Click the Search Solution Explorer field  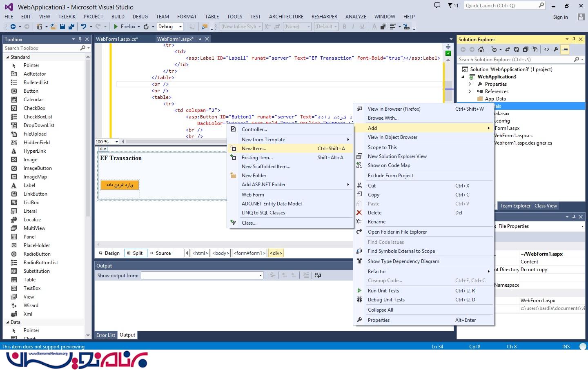coord(514,60)
